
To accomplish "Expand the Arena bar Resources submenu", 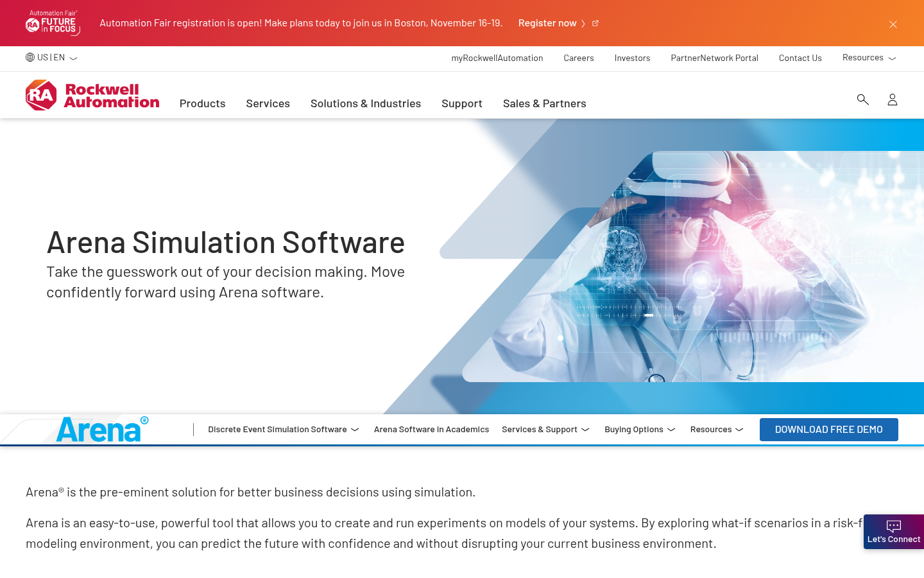I will pos(717,430).
